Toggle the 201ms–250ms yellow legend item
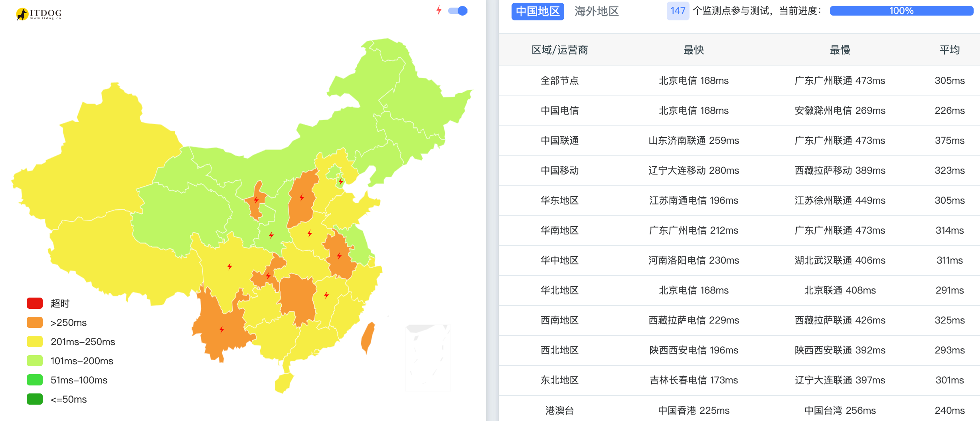Screen dimensions: 980x421 [x=71, y=342]
